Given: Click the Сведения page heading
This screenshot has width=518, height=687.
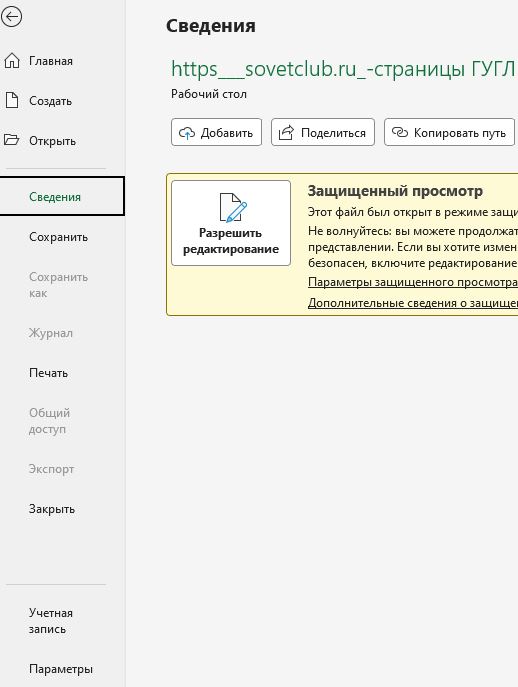Looking at the screenshot, I should click(211, 26).
